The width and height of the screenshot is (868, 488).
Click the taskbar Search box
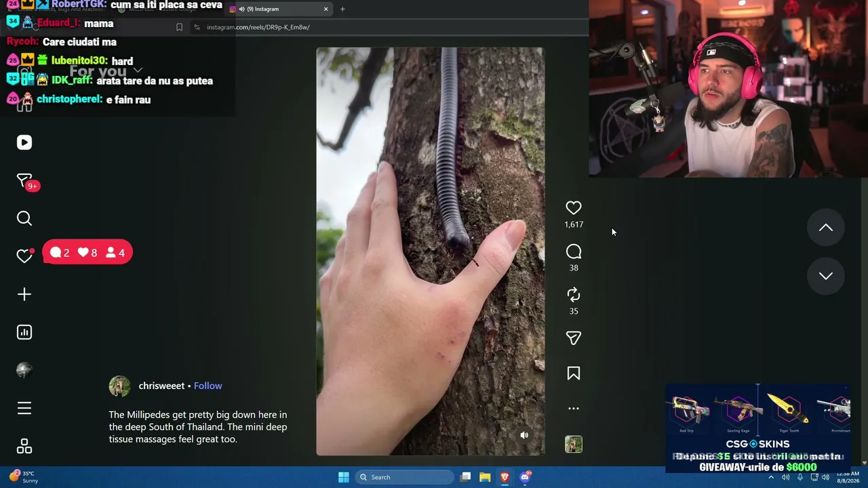(405, 477)
